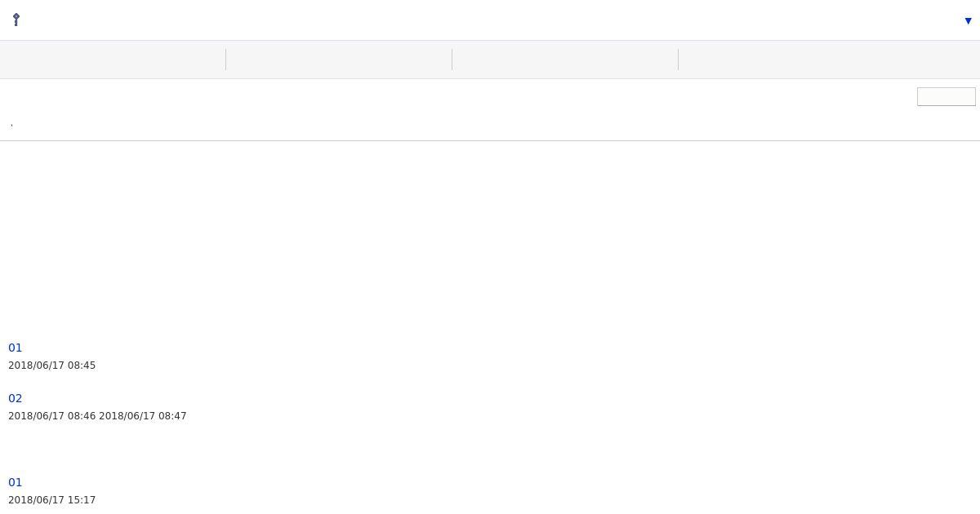Click the divider between second and third tabs
This screenshot has height=514, width=980.
click(452, 60)
